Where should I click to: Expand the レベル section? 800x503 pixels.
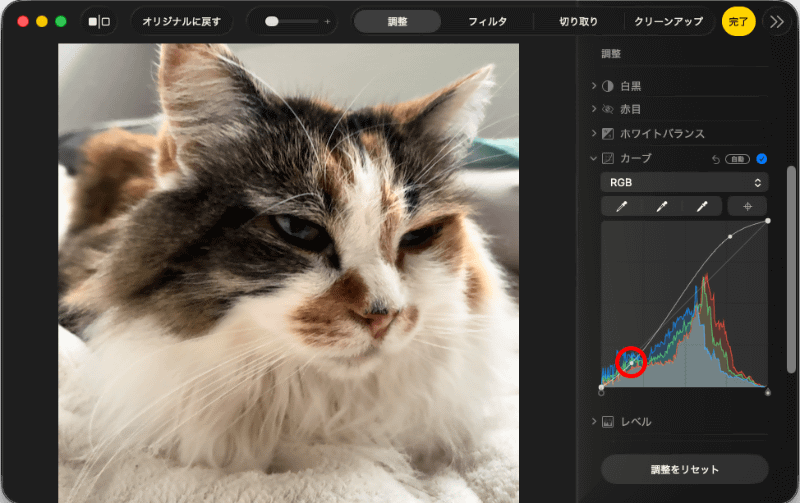[594, 421]
